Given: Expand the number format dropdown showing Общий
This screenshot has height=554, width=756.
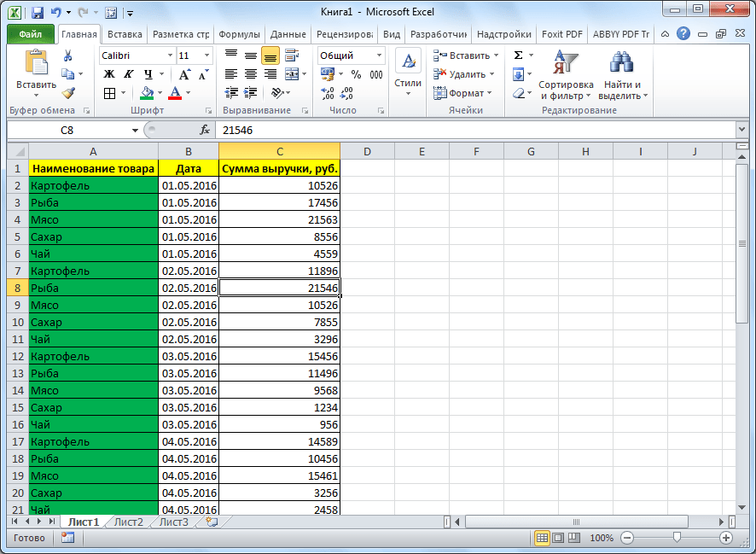Looking at the screenshot, I should (x=378, y=55).
